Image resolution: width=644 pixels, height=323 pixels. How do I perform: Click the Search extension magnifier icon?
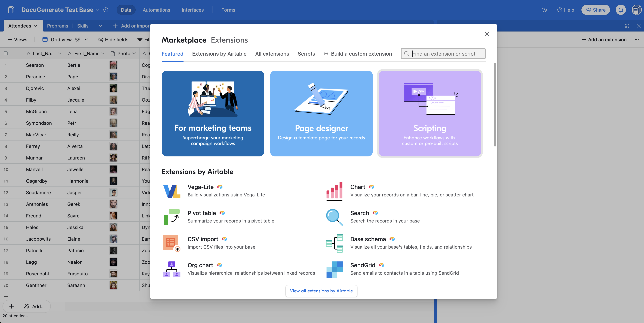coord(334,217)
